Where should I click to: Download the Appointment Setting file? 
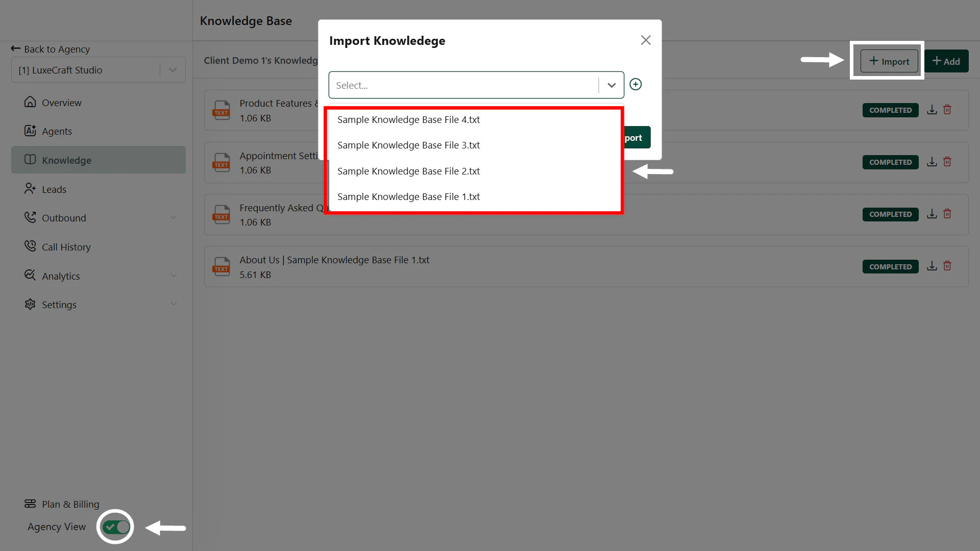coord(932,162)
